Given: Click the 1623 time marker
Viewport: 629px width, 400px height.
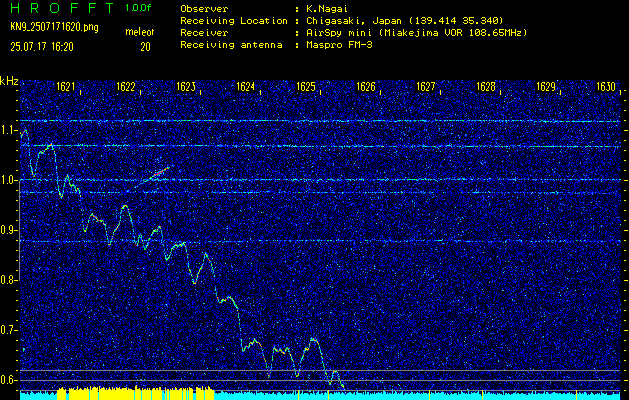Looking at the screenshot, I should pos(186,87).
